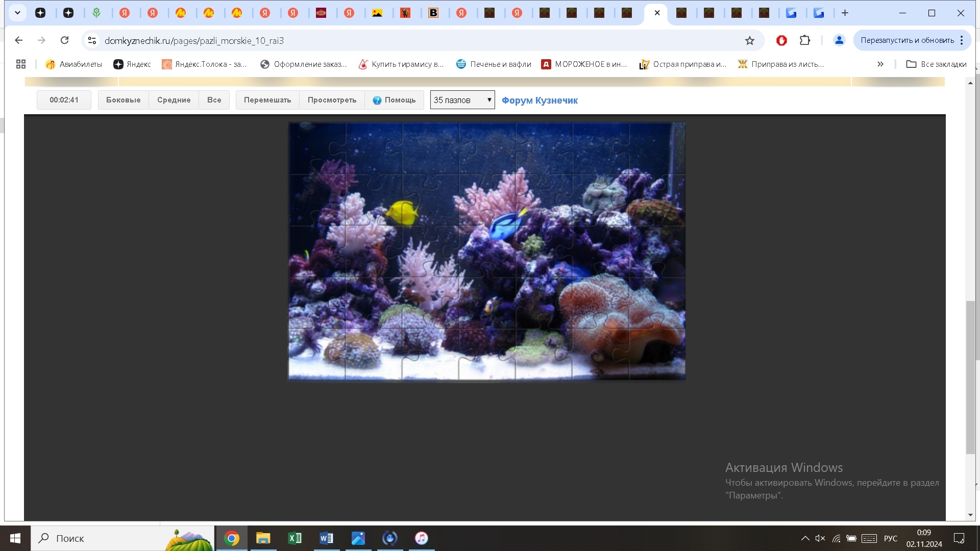Open the touch keyboard tray icon
The width and height of the screenshot is (980, 551).
coord(869,538)
